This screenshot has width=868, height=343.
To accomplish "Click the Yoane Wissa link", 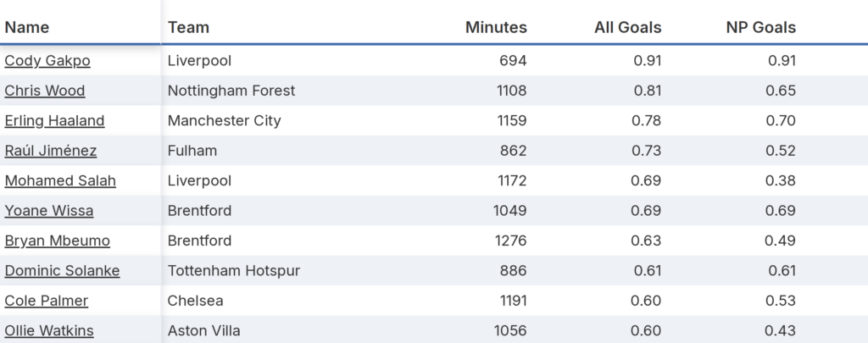I will click(49, 211).
